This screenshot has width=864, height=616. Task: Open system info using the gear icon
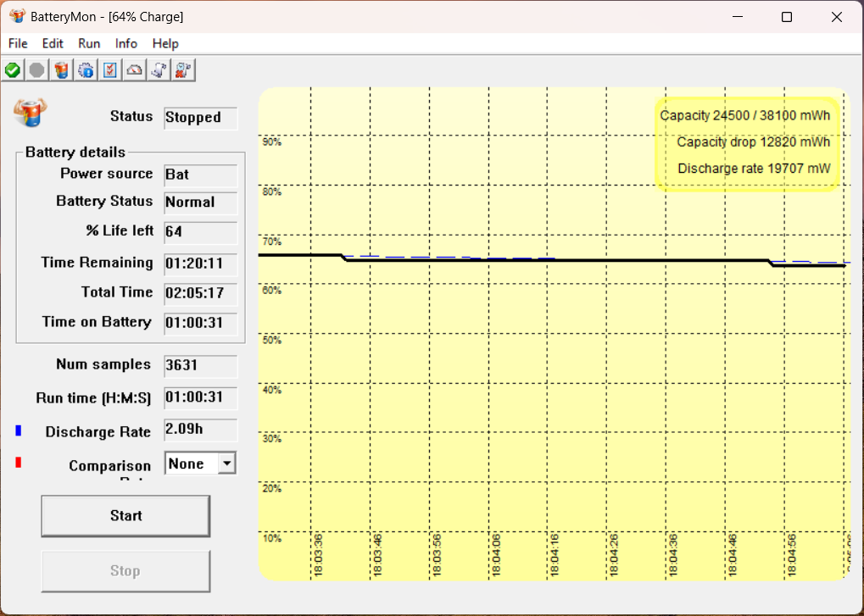(x=86, y=70)
